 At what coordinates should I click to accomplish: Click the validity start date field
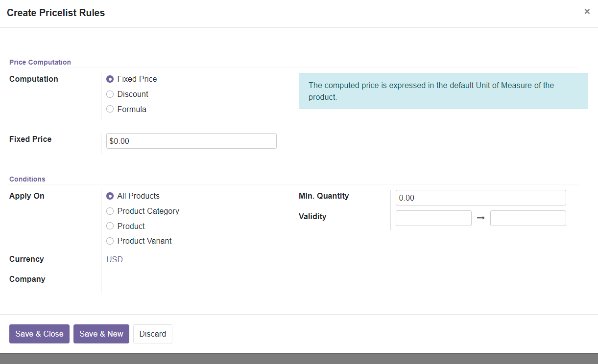point(433,218)
